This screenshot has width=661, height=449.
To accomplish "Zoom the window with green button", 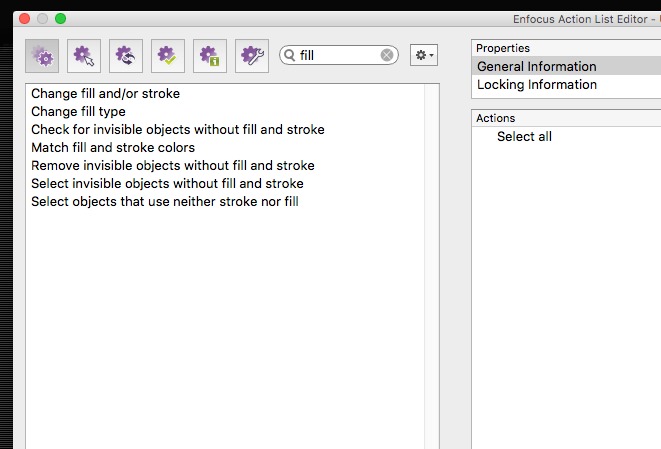I will [60, 19].
